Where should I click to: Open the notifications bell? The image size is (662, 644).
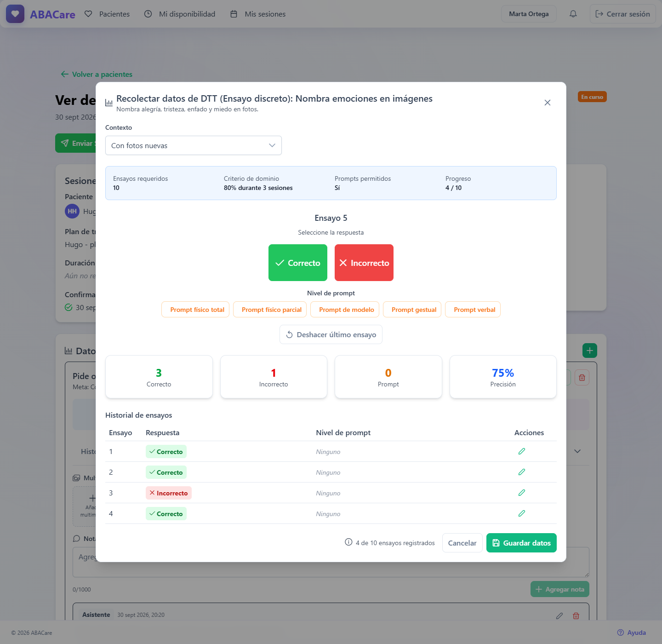click(573, 14)
